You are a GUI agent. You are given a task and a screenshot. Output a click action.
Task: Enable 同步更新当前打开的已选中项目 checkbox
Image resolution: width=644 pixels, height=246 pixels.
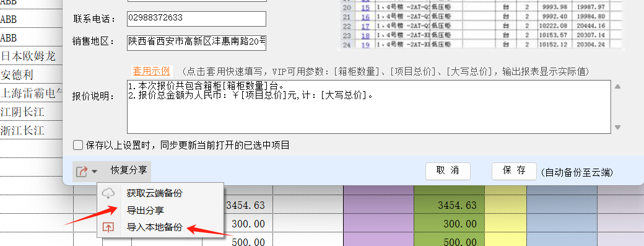78,145
